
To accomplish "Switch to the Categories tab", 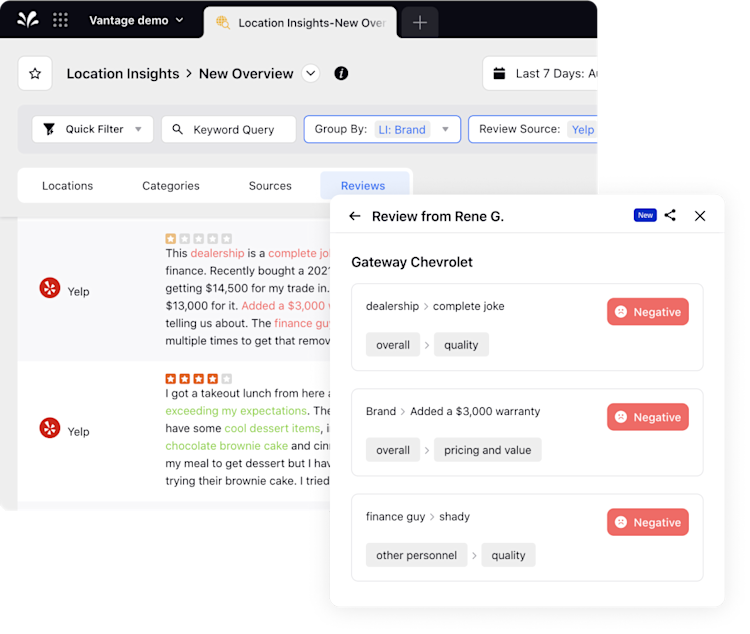I will pos(171,186).
